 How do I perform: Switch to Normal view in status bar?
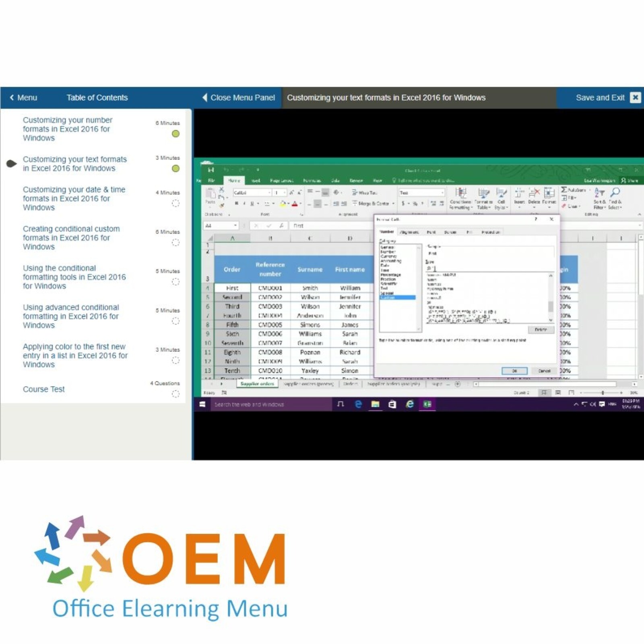[x=544, y=392]
